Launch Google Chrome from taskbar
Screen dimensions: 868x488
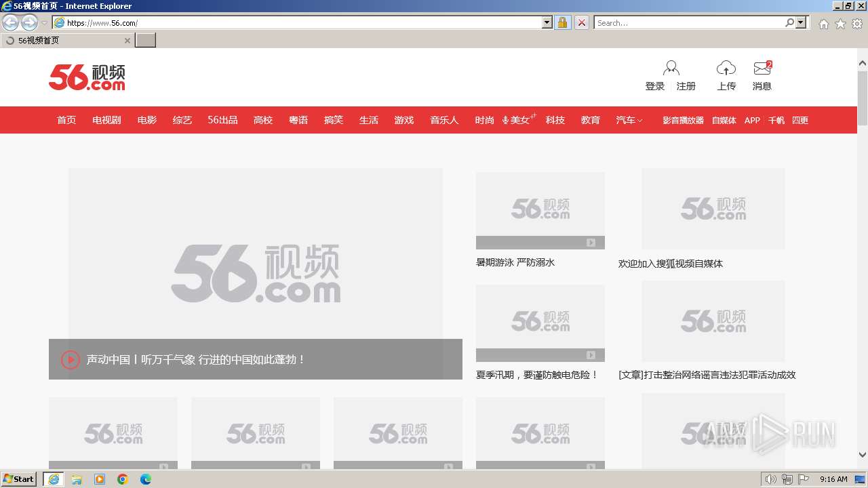coord(123,479)
